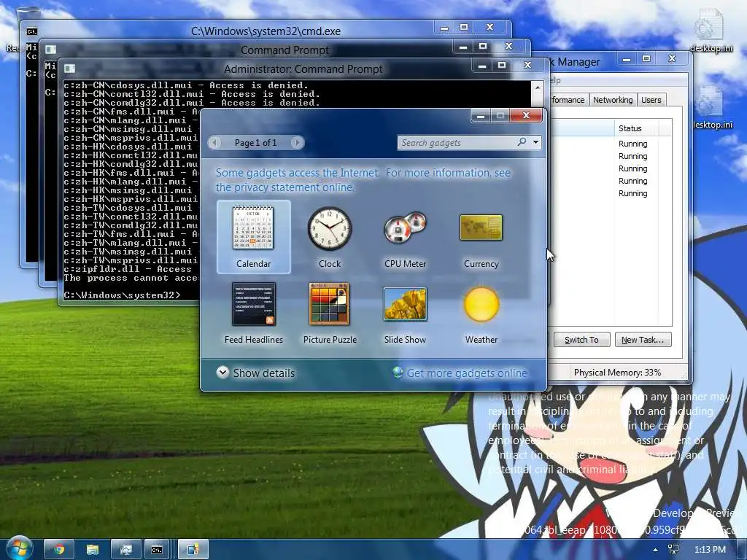
Task: Close the gadget gallery window
Action: click(x=526, y=115)
